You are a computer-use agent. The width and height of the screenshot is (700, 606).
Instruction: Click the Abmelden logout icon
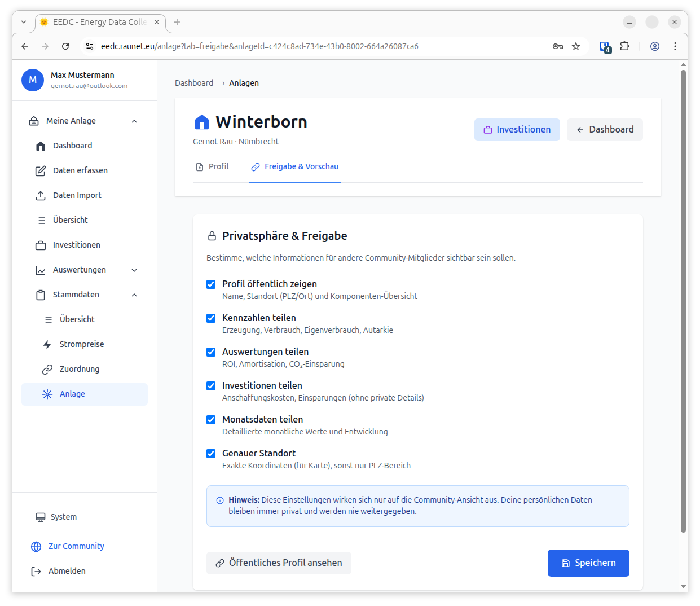point(36,571)
